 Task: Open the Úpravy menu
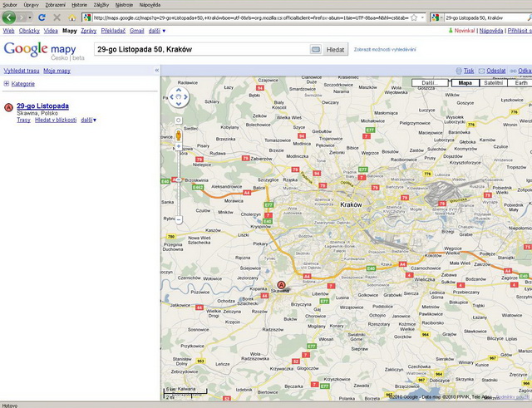pyautogui.click(x=31, y=5)
